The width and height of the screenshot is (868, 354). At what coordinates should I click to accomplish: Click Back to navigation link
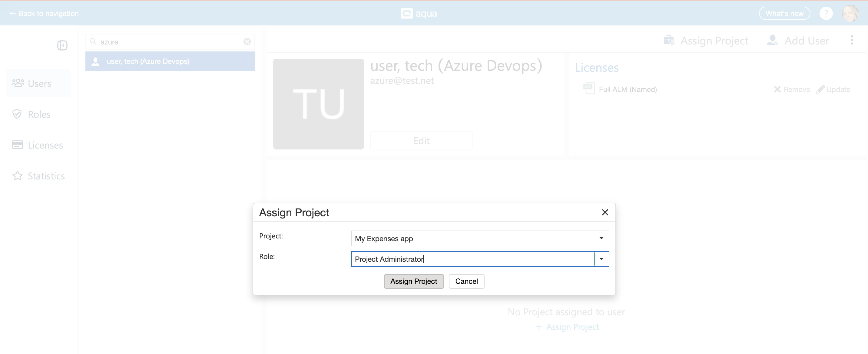45,13
